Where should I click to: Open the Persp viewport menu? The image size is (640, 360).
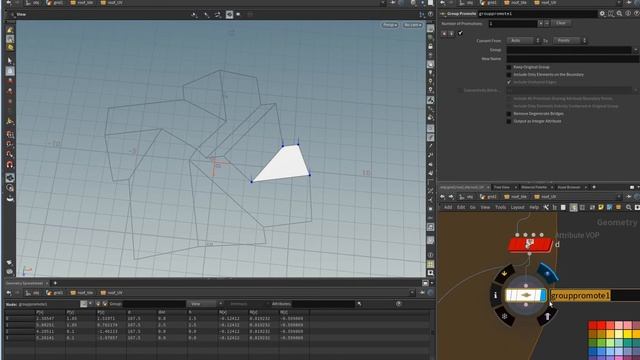(389, 25)
